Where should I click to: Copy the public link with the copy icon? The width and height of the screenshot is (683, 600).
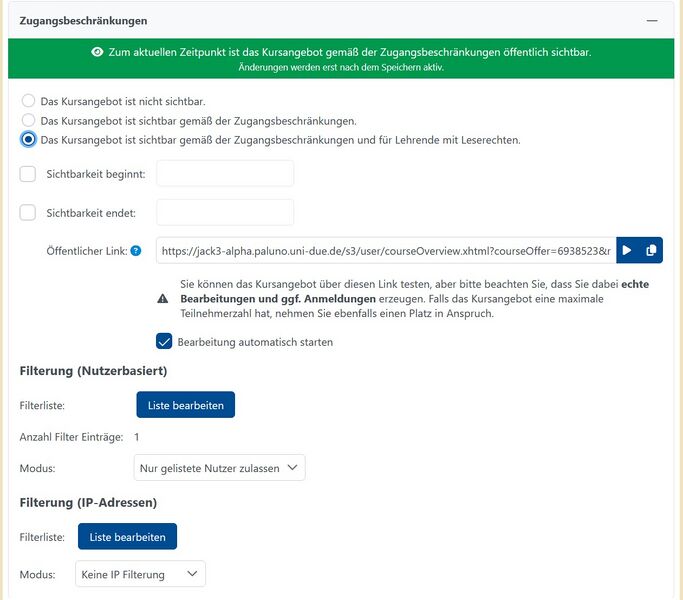point(651,250)
